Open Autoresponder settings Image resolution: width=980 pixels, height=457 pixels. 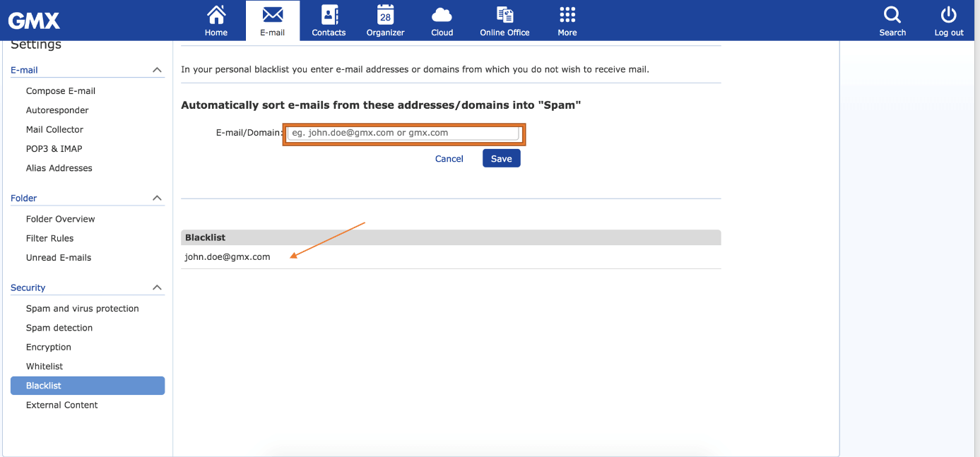[x=57, y=110]
